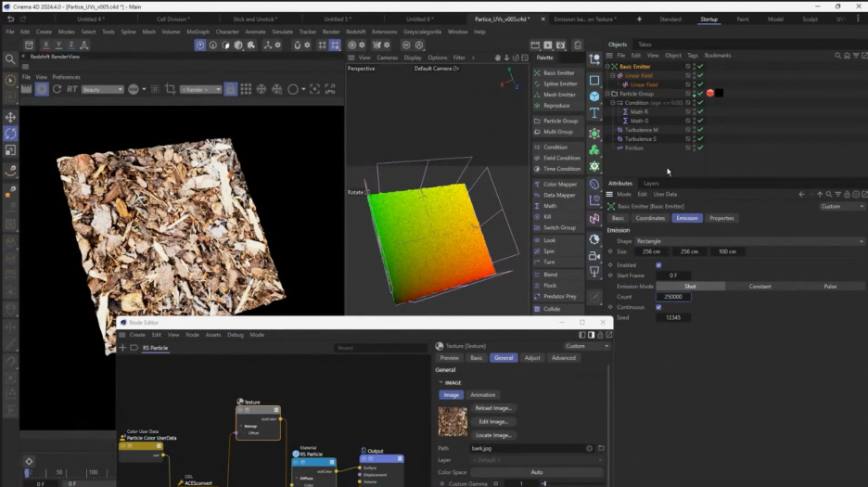Screen dimensions: 868x487
Task: Click the Reload Image... button
Action: (x=493, y=408)
